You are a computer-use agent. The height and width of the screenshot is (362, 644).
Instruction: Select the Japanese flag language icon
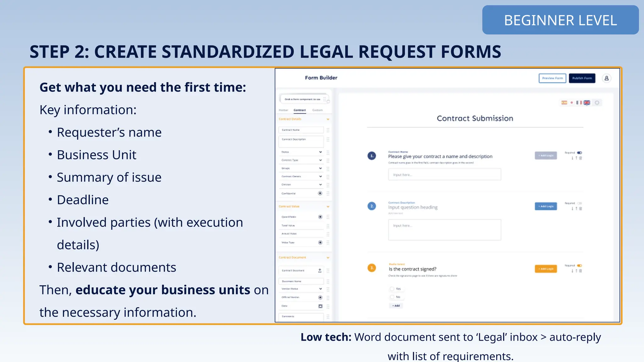point(572,103)
